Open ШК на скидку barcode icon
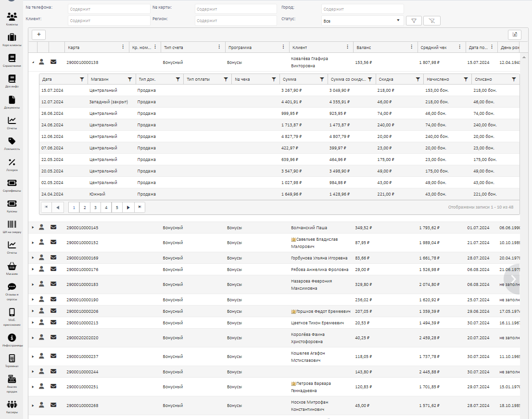532x419 pixels. (x=12, y=226)
